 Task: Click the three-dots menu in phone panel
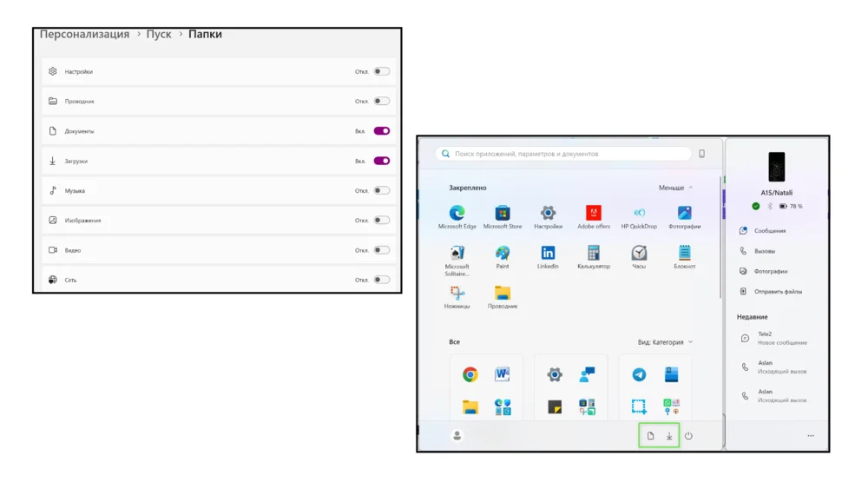[811, 436]
